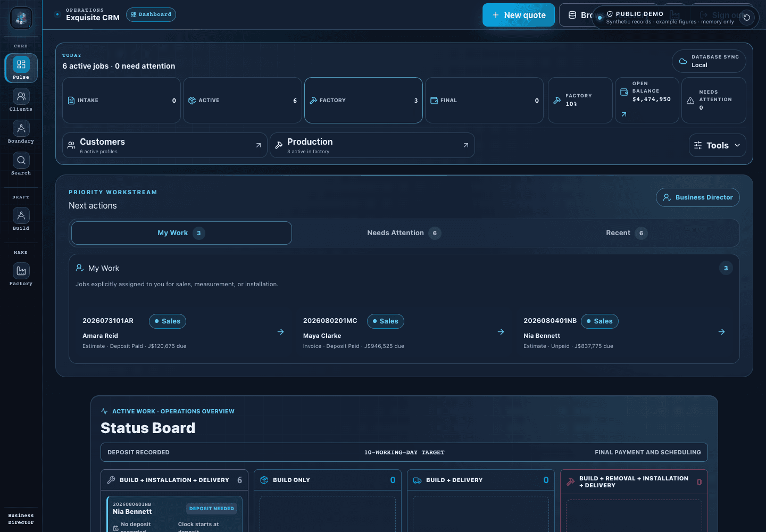Switch to the Needs Attention tab
The image size is (766, 532).
(404, 233)
